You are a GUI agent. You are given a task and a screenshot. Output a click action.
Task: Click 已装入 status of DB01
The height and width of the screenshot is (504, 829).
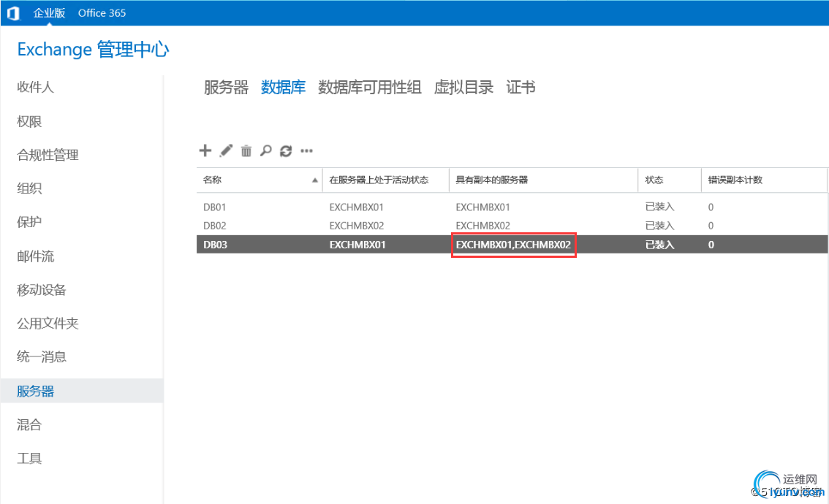659,207
